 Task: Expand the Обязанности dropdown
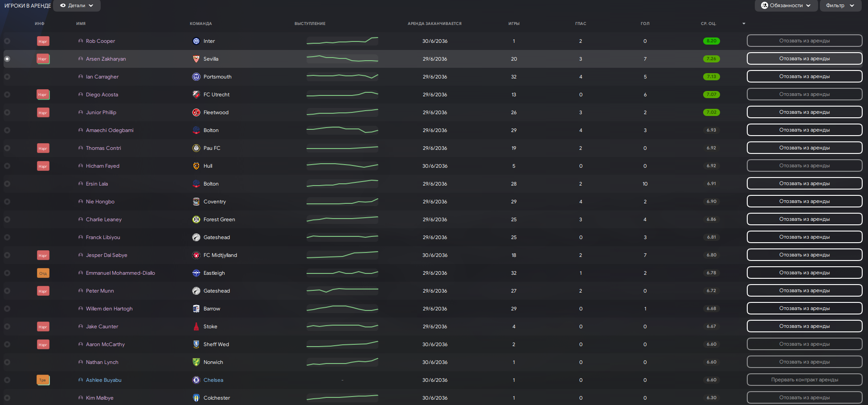(x=786, y=6)
